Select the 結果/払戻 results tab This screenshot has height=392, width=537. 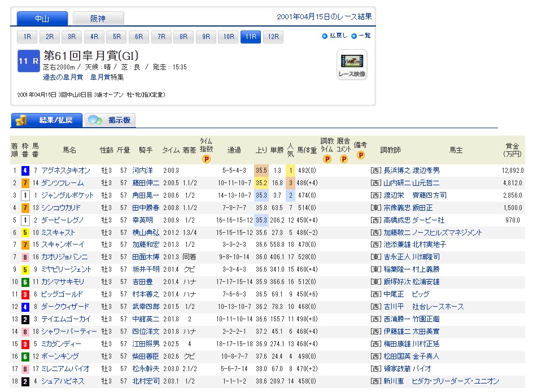click(47, 120)
